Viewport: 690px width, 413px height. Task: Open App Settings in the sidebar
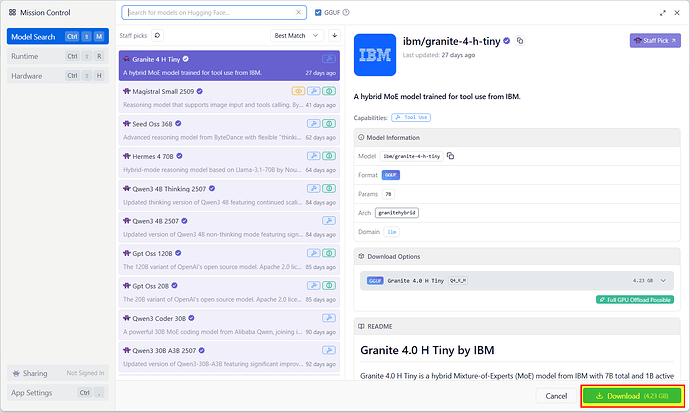click(x=56, y=393)
